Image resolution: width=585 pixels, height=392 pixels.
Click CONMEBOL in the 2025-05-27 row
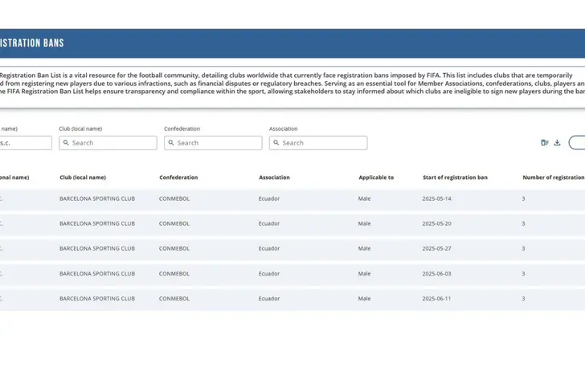(174, 248)
